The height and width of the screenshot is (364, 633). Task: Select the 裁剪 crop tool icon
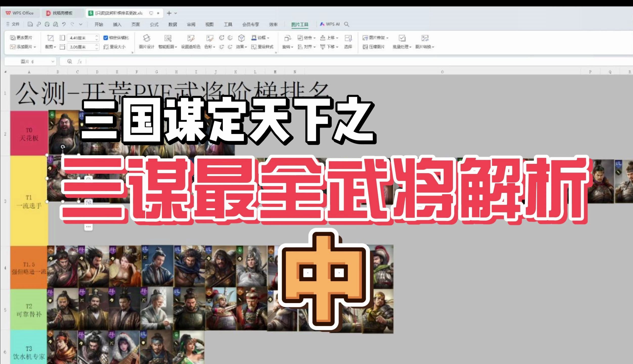point(51,38)
